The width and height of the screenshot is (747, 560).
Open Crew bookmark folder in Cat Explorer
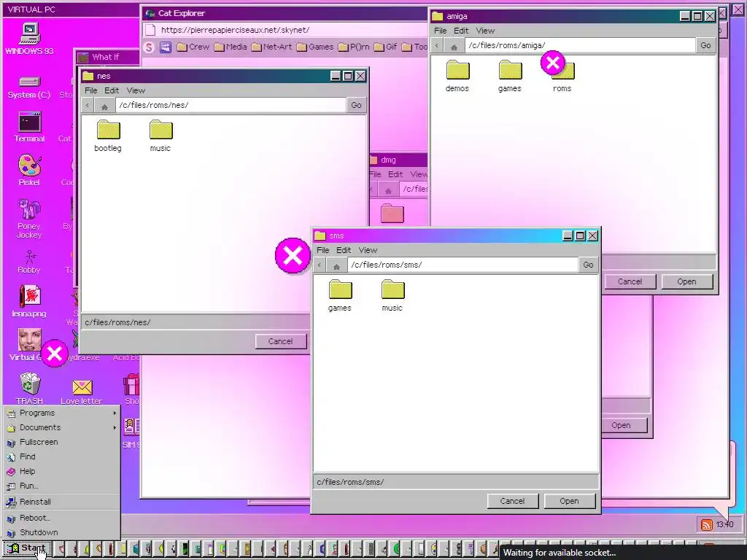(193, 47)
